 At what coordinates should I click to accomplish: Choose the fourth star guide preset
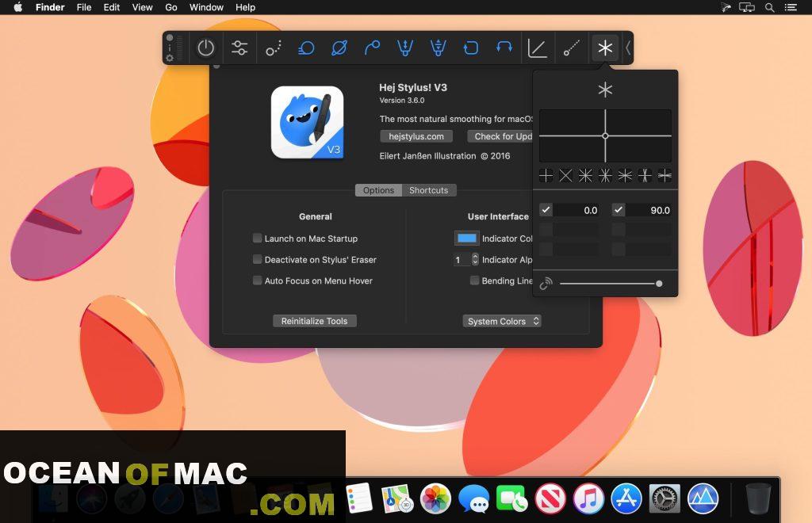[605, 176]
